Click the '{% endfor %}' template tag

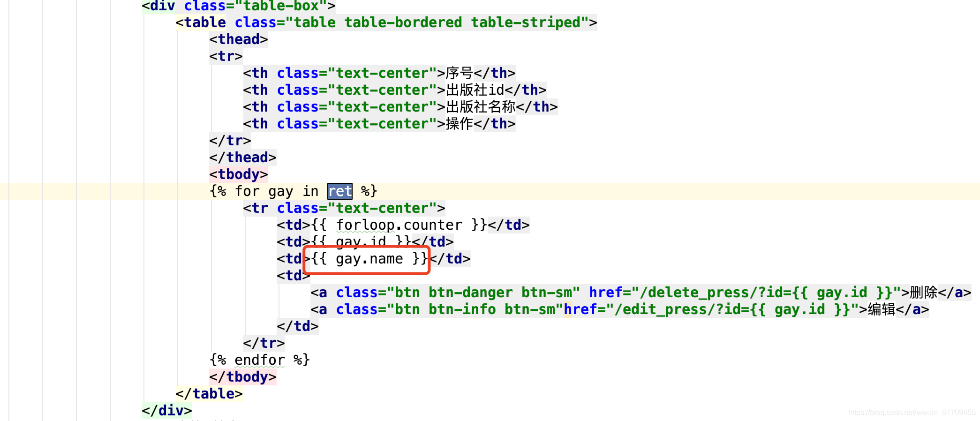coord(260,360)
